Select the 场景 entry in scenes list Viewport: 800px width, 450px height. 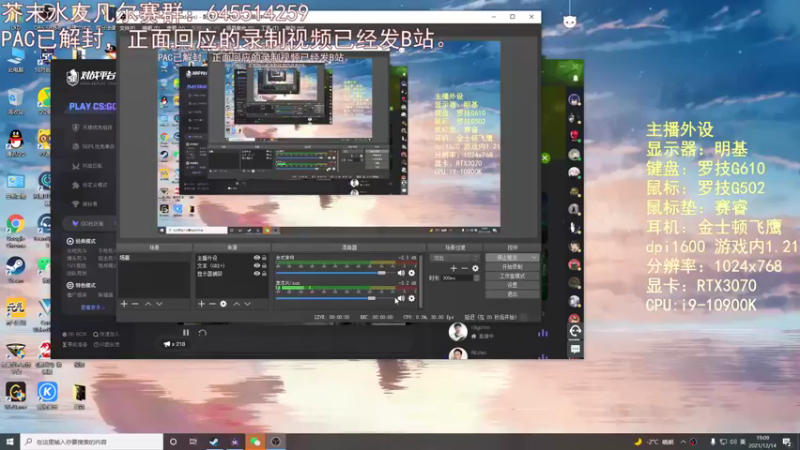(x=154, y=258)
